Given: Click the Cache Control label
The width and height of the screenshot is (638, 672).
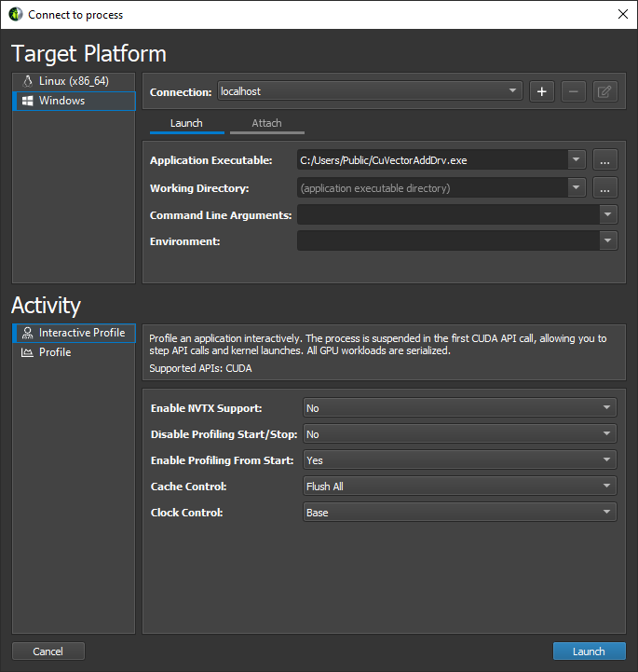Looking at the screenshot, I should pos(189,487).
